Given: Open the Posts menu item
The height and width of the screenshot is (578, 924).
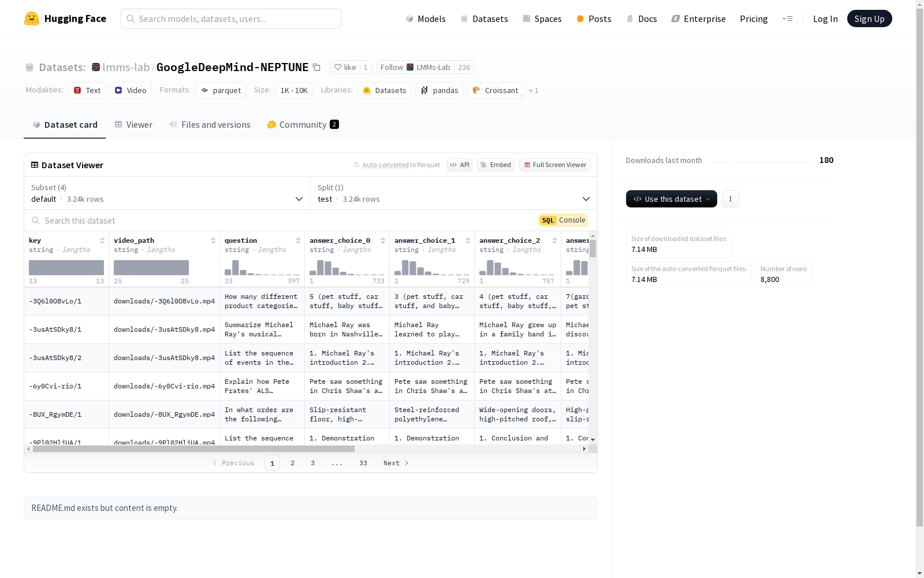Looking at the screenshot, I should coord(594,18).
